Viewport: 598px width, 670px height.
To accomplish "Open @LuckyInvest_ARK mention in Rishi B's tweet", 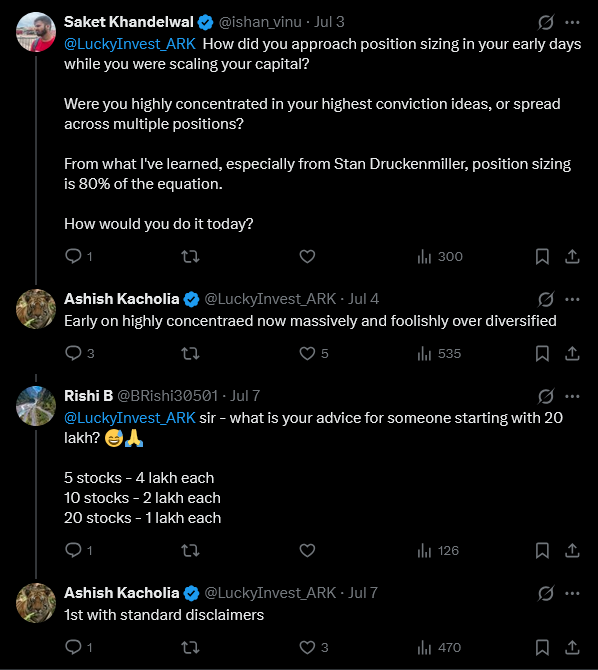I will coord(130,418).
